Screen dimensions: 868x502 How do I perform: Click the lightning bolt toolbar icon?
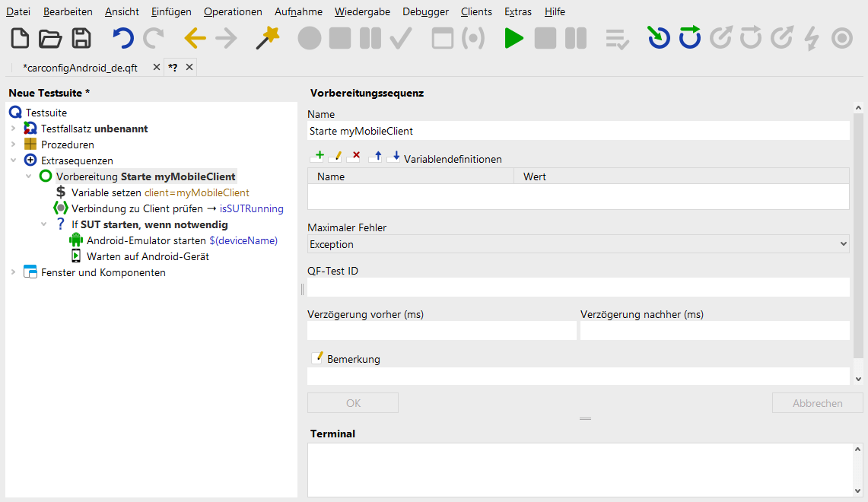tap(812, 39)
